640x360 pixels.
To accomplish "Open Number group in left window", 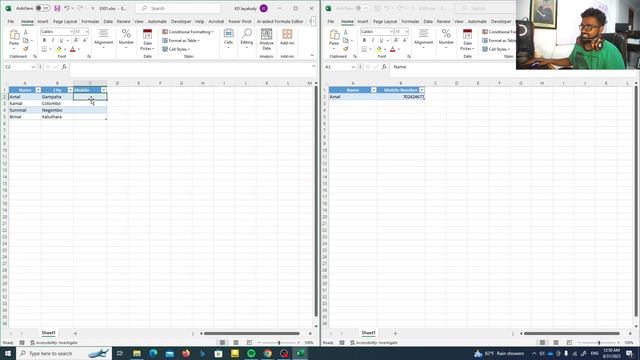I will (x=126, y=39).
